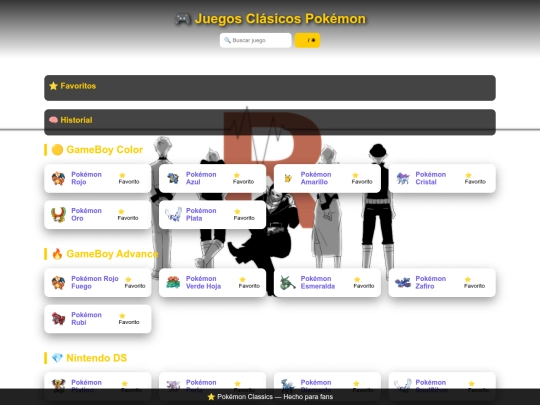Viewport: 540px width, 405px height.
Task: Click the yellow button beside search field
Action: pyautogui.click(x=307, y=40)
